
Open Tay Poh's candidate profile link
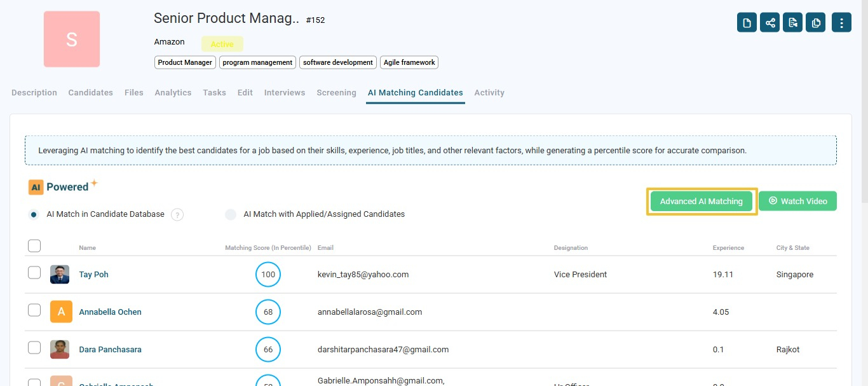tap(93, 275)
